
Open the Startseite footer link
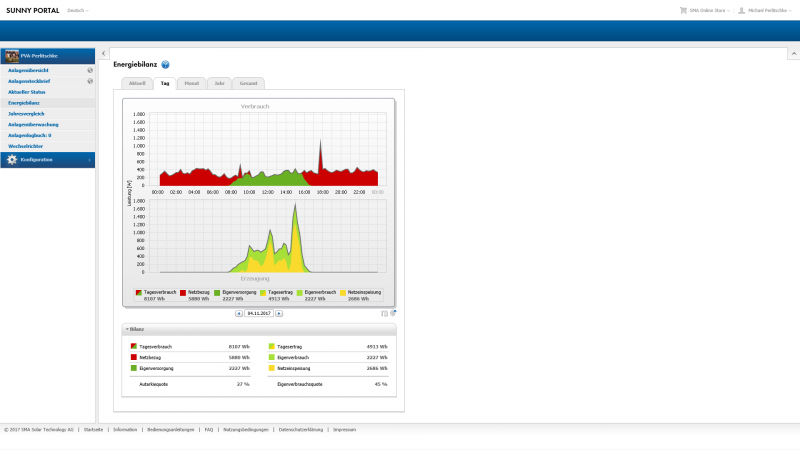pyautogui.click(x=93, y=430)
